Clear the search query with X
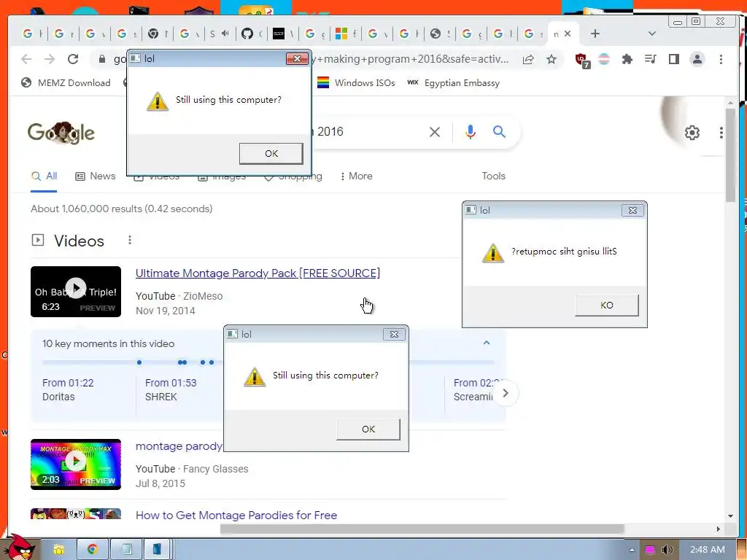Viewport: 747px width, 560px height. [435, 132]
